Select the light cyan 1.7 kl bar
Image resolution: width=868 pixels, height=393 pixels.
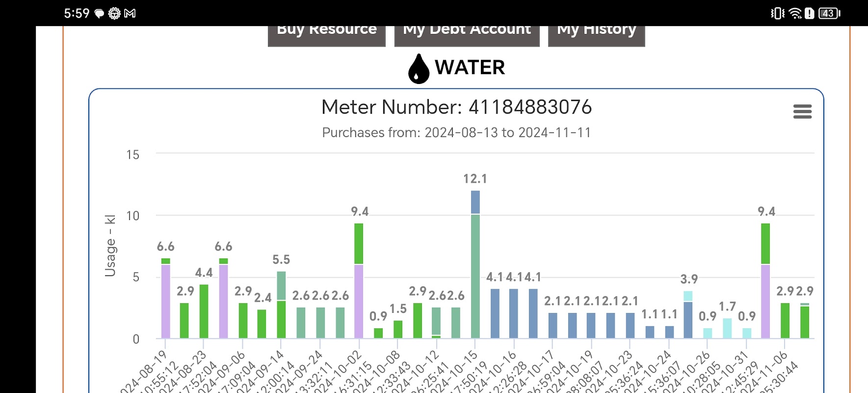(727, 328)
